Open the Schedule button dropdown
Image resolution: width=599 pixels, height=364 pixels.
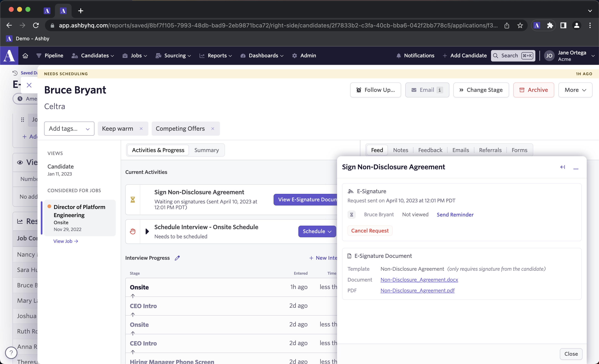pos(317,231)
